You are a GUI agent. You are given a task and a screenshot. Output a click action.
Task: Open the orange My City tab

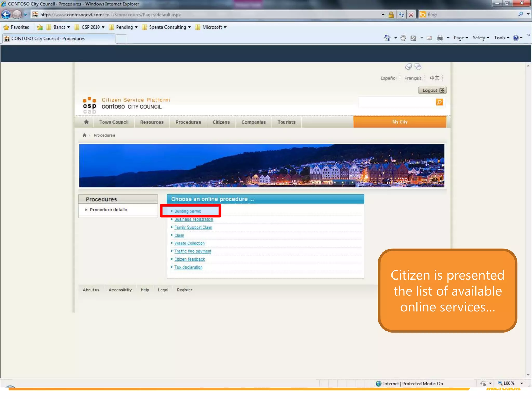click(400, 122)
